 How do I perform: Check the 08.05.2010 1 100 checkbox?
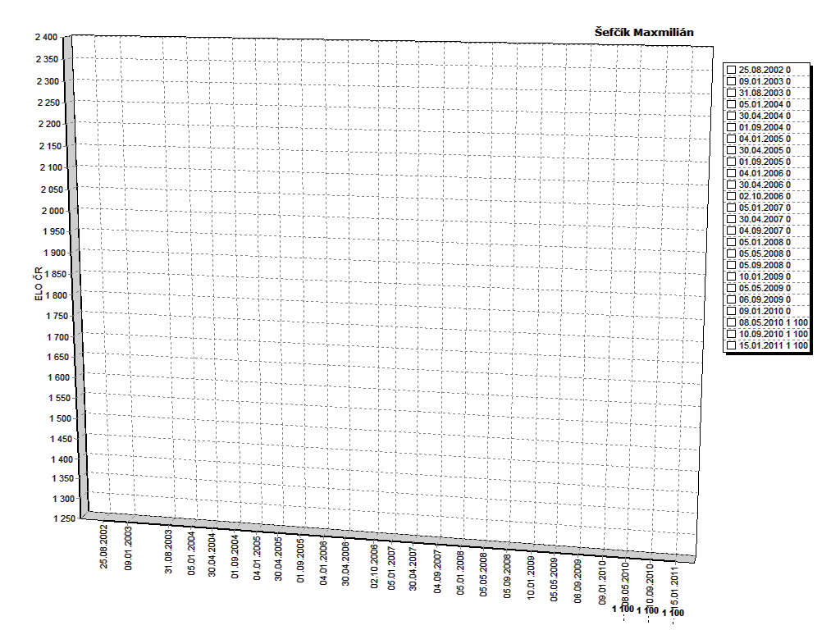tap(731, 322)
